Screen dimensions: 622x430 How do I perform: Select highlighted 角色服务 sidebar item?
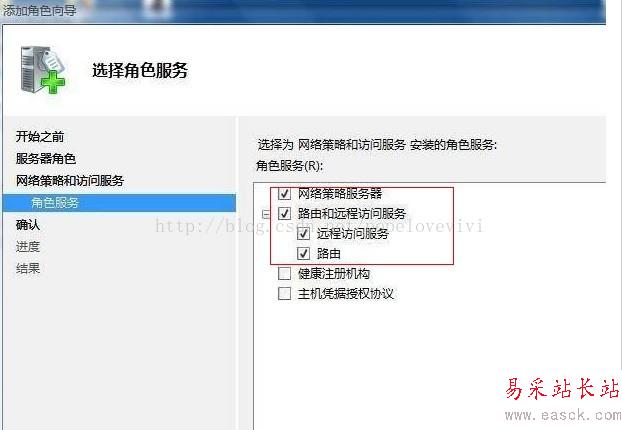119,203
